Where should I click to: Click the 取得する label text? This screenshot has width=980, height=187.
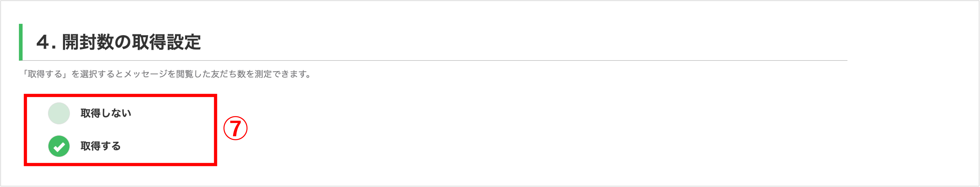pos(100,146)
